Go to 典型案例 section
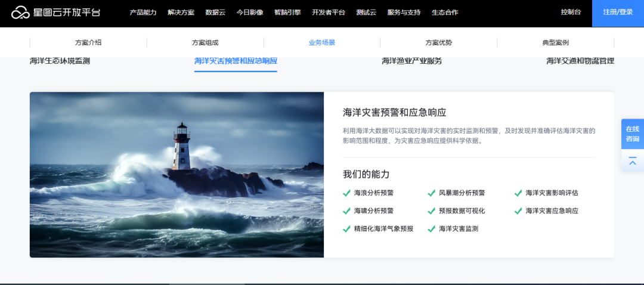The height and width of the screenshot is (285, 644). point(555,43)
